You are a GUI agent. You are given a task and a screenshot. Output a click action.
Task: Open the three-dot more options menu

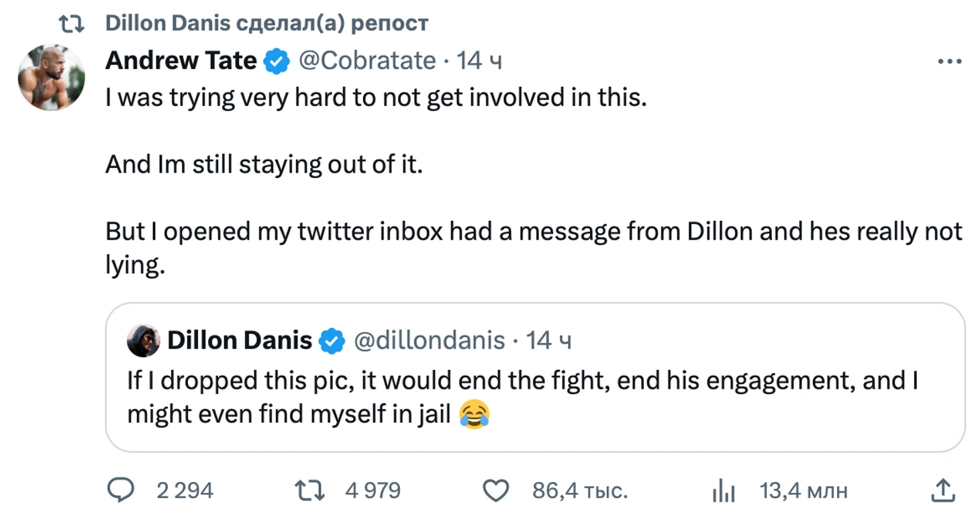pyautogui.click(x=949, y=62)
